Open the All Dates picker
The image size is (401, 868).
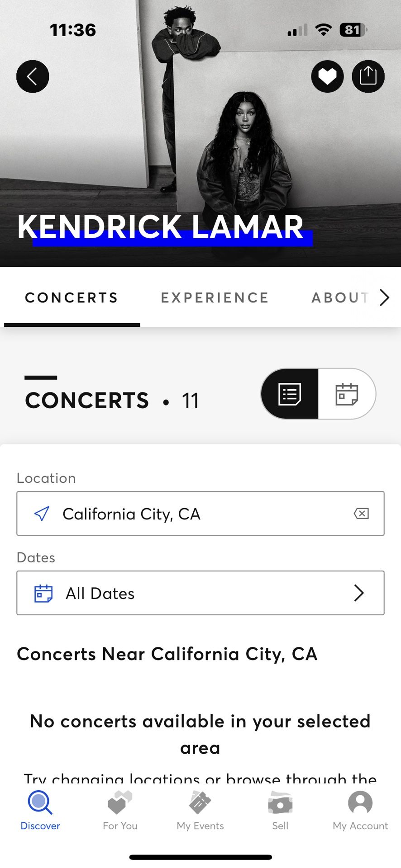pyautogui.click(x=200, y=593)
